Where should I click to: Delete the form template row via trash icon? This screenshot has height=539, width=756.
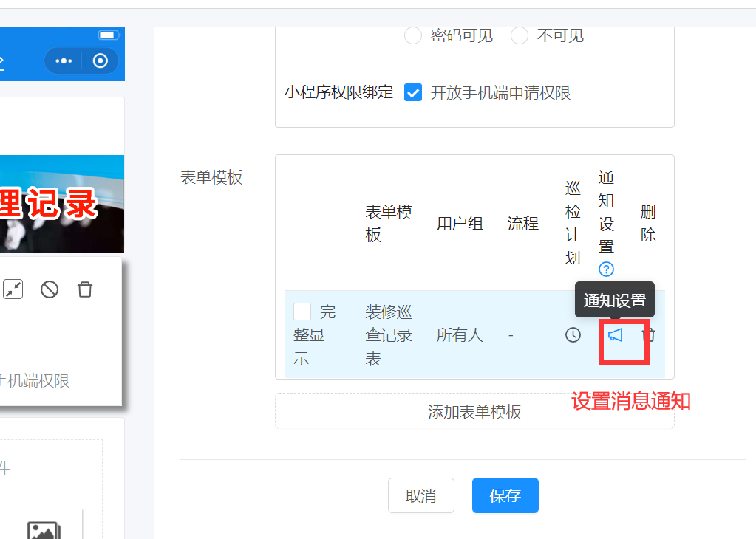(x=649, y=335)
